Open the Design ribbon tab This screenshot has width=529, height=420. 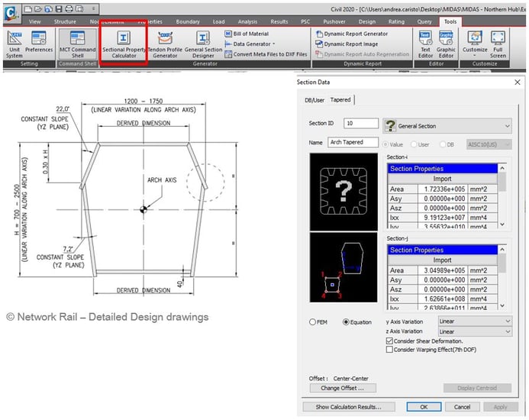pyautogui.click(x=367, y=21)
